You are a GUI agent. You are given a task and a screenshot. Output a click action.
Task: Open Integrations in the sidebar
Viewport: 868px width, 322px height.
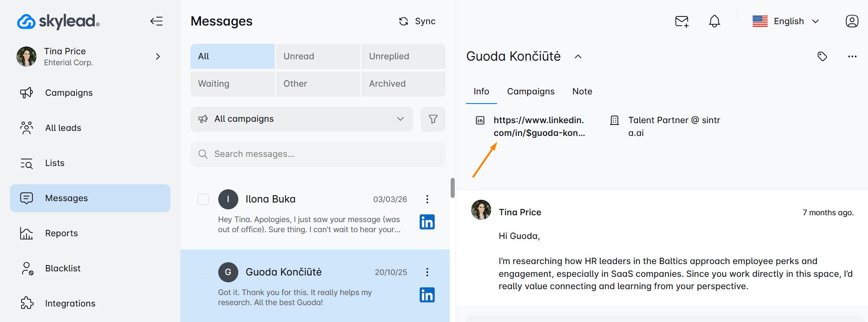pyautogui.click(x=90, y=303)
